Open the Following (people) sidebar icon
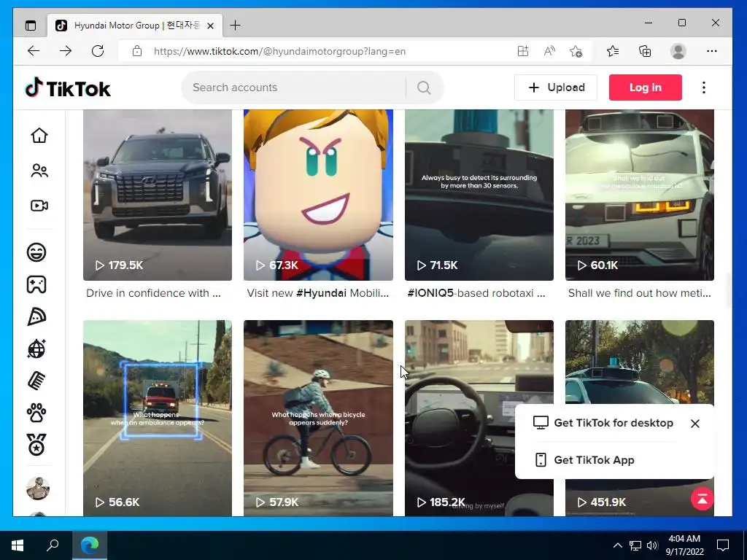 tap(39, 171)
